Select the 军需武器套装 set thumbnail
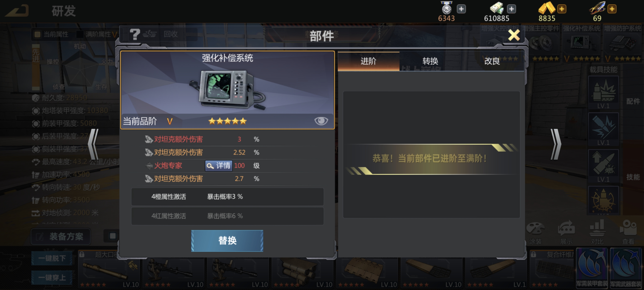The width and height of the screenshot is (644, 290). [626, 268]
